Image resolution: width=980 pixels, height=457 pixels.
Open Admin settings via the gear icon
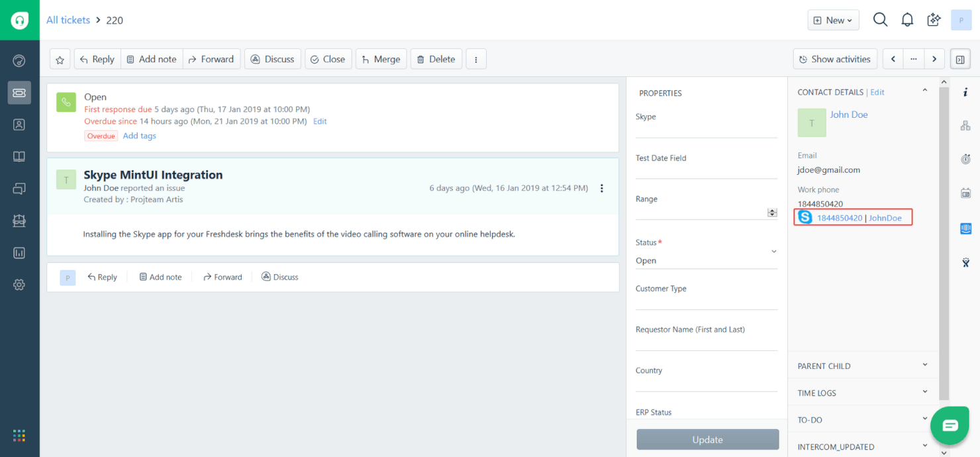click(19, 284)
